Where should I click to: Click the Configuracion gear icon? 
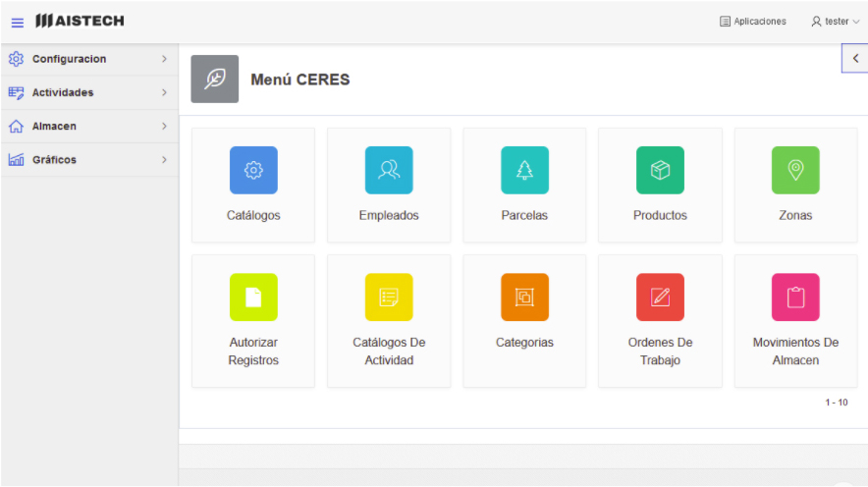(16, 59)
